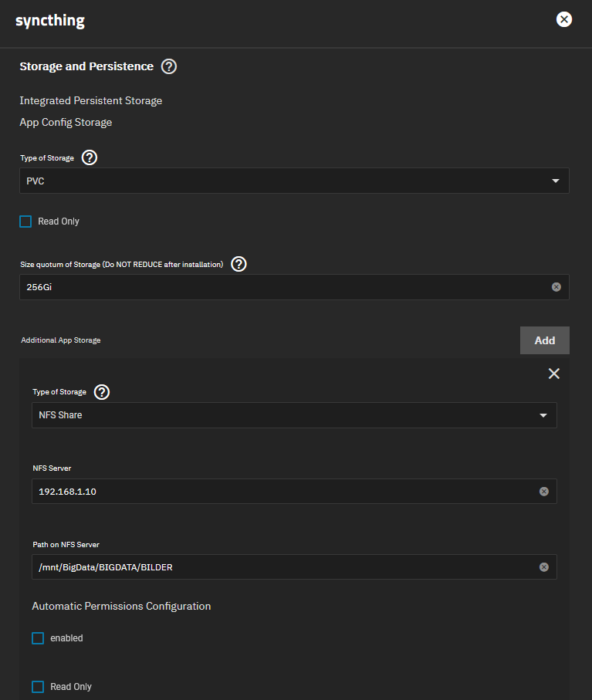Toggle App Config Read Only checkbox
Screen dimensions: 592x700
point(25,221)
